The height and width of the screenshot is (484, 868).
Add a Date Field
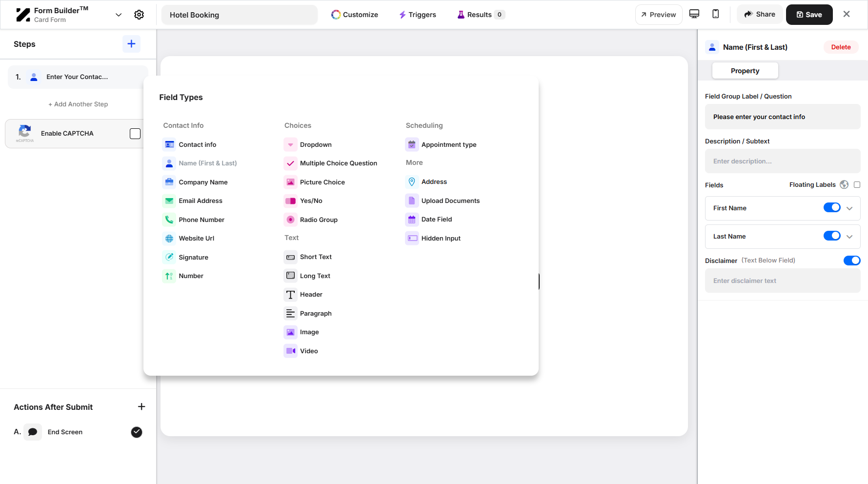(429, 220)
